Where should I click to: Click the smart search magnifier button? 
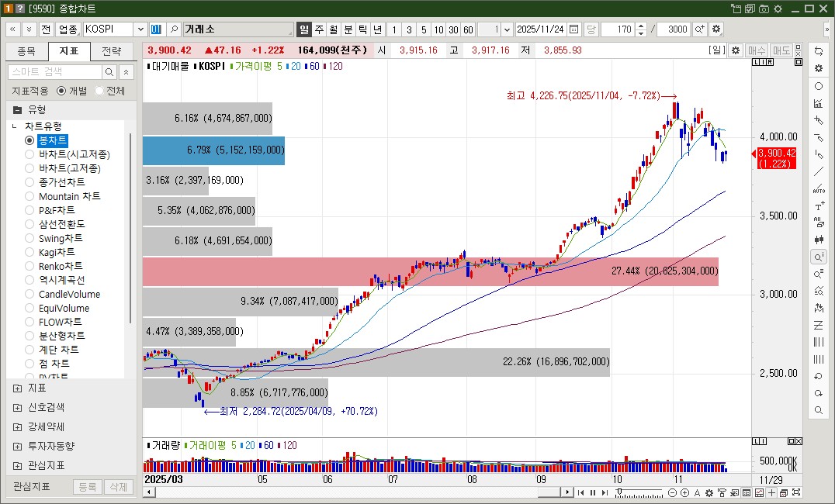point(109,72)
